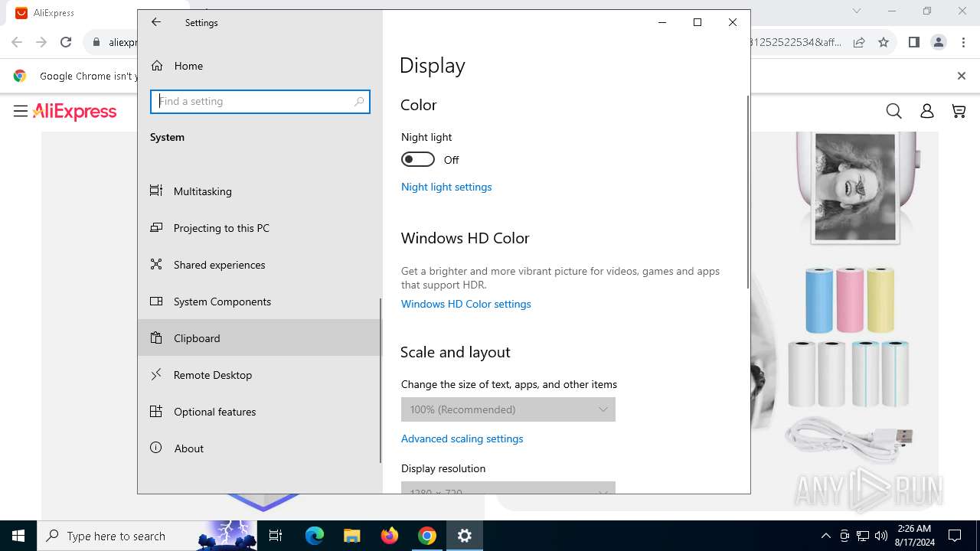This screenshot has height=551, width=980.
Task: Open the network tray icon
Action: (863, 536)
